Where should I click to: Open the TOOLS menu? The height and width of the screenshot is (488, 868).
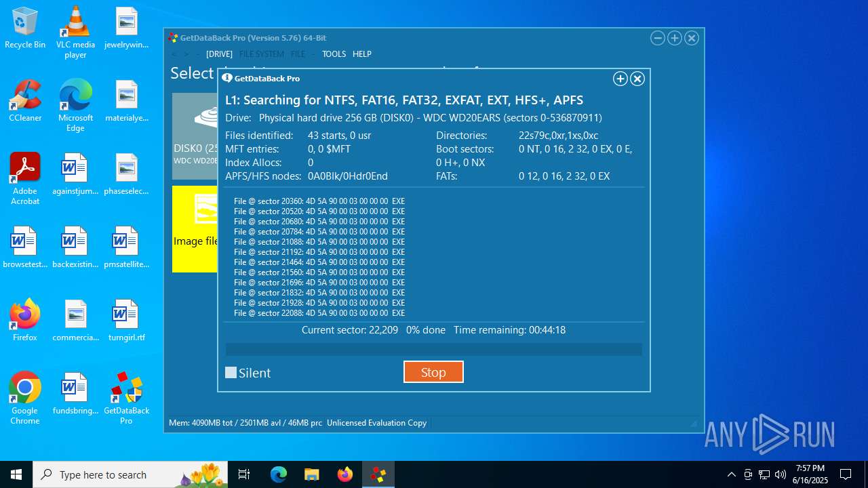click(x=334, y=54)
